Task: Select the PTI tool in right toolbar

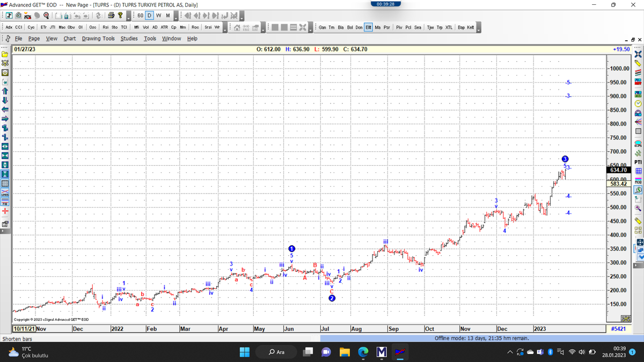Action: (x=638, y=162)
